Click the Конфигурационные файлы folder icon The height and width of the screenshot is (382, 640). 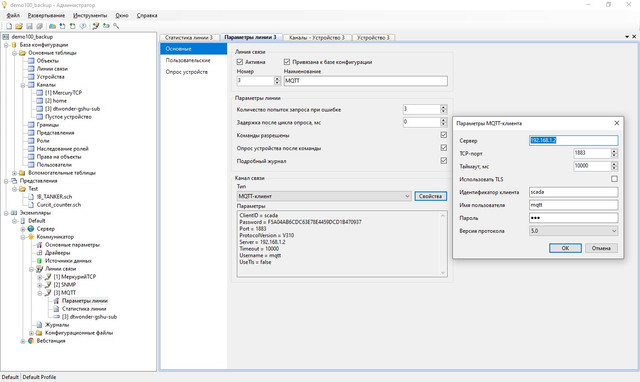pos(40,333)
